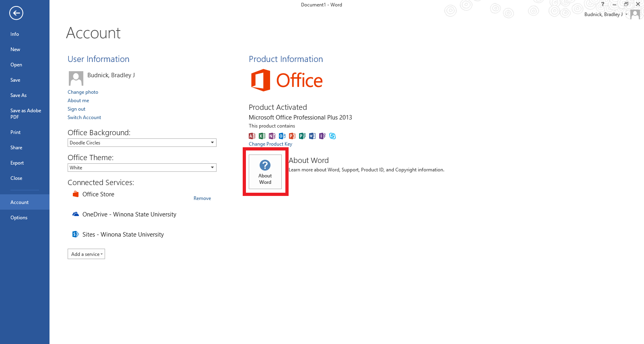Screen dimensions: 644x344
Task: Click the back arrow to exit Backstage
Action: (x=16, y=13)
